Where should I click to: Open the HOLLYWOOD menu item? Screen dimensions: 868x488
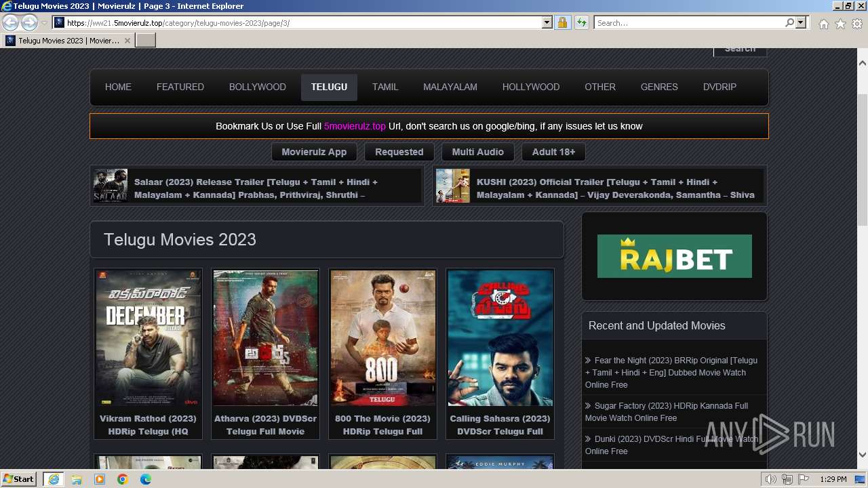tap(531, 87)
